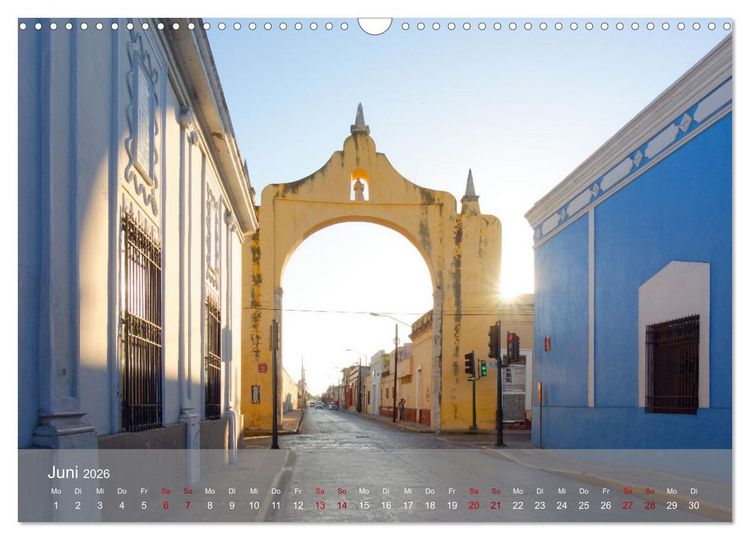Select day 25 in the calendar

tap(584, 506)
